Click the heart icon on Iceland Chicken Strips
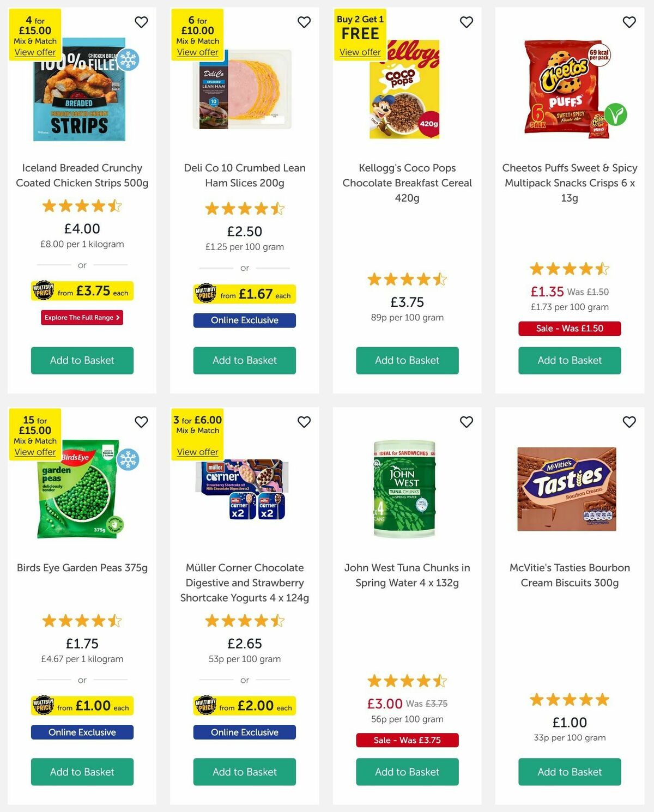The width and height of the screenshot is (654, 812). (x=141, y=22)
